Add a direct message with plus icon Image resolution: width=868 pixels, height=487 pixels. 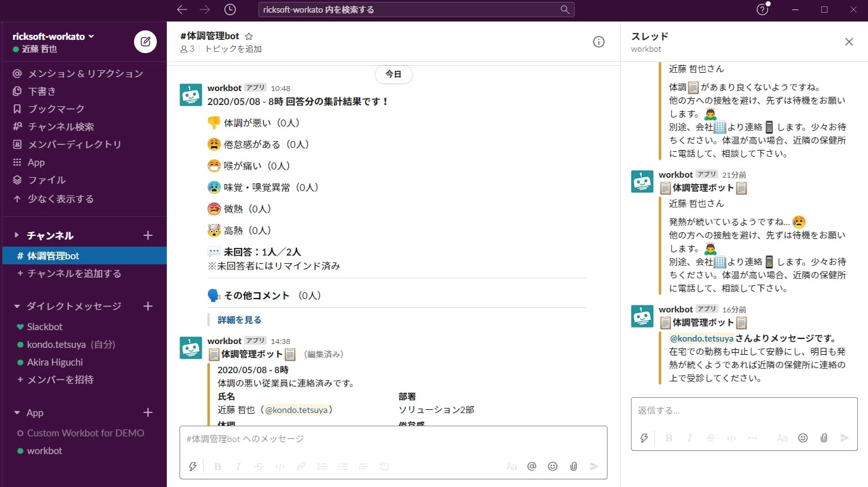(x=148, y=306)
